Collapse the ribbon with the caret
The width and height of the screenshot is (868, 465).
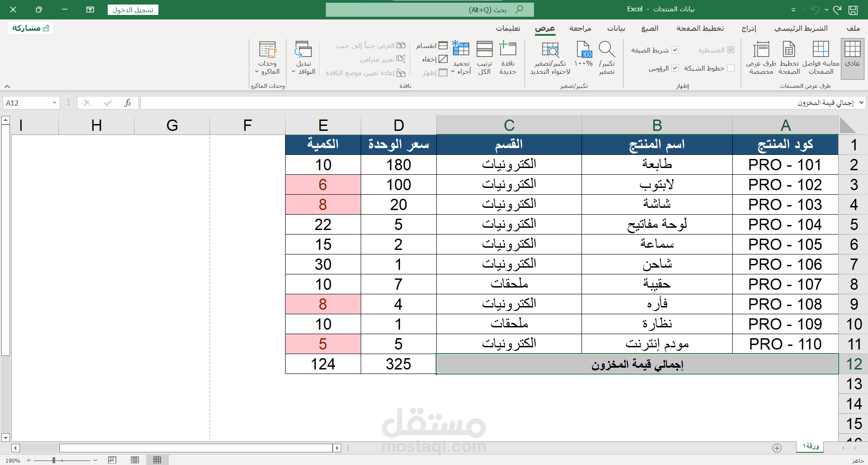tap(7, 86)
